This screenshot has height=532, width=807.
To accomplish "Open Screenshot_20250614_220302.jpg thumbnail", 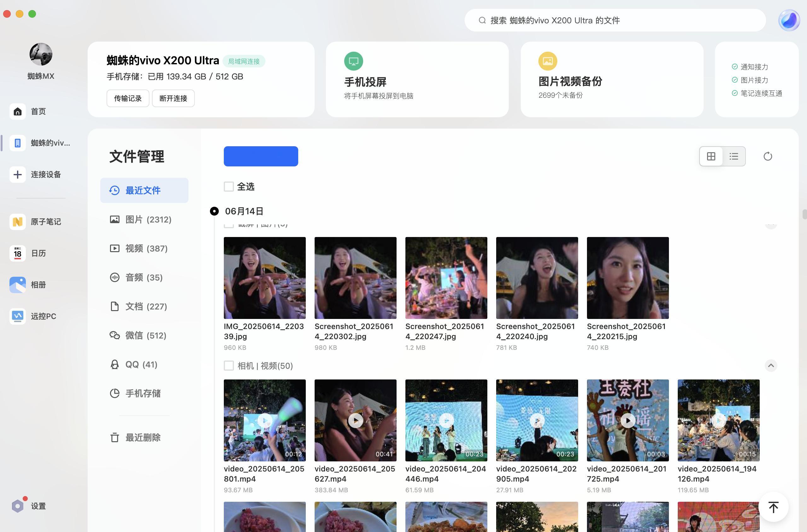I will (355, 278).
